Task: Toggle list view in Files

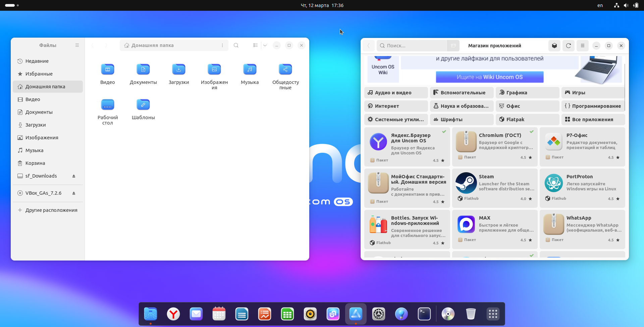Action: tap(256, 45)
